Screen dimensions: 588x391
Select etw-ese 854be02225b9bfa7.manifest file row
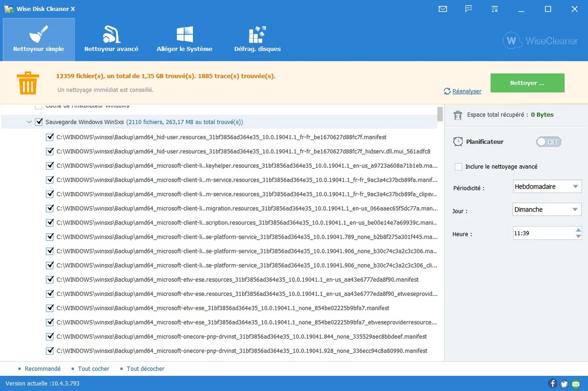click(x=223, y=308)
